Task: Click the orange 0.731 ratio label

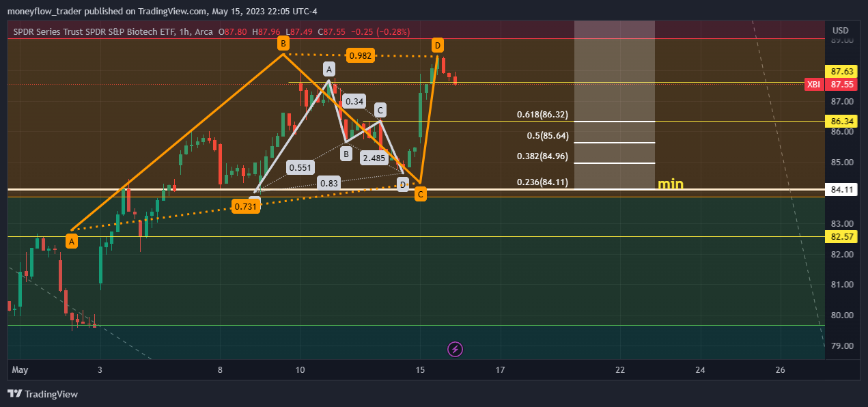Action: (x=246, y=206)
